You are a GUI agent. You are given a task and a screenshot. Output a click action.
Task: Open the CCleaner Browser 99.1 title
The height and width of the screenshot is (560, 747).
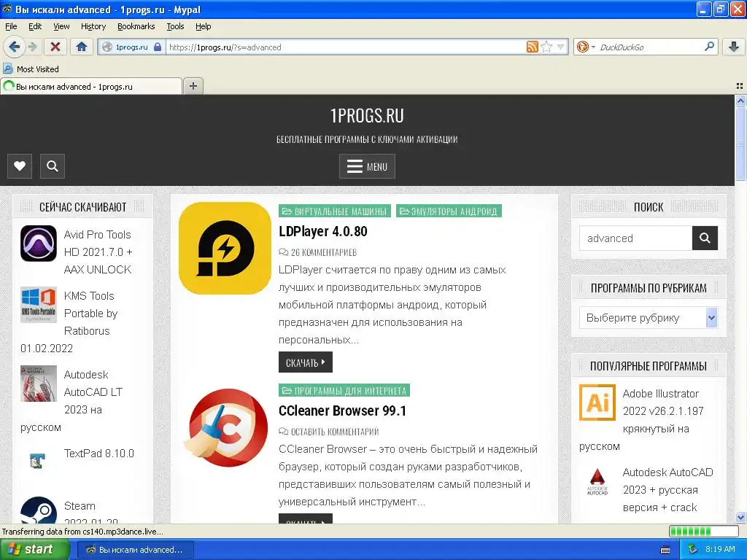coord(343,411)
